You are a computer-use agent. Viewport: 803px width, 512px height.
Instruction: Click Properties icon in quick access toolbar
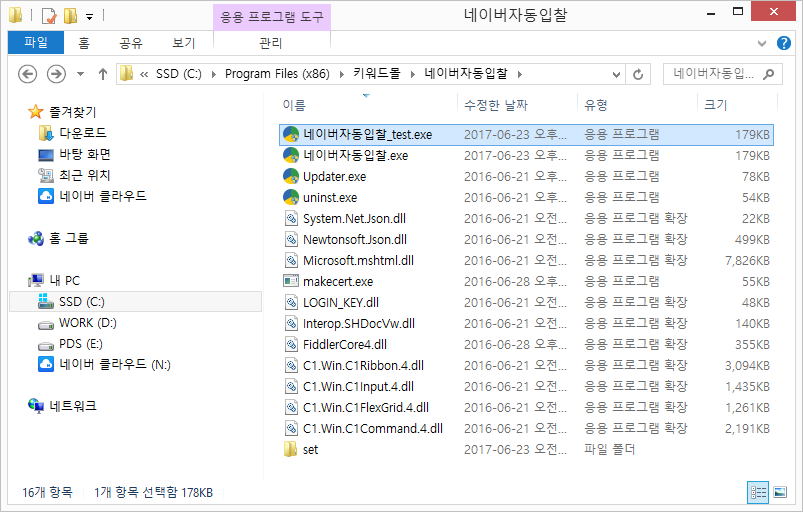coord(49,16)
